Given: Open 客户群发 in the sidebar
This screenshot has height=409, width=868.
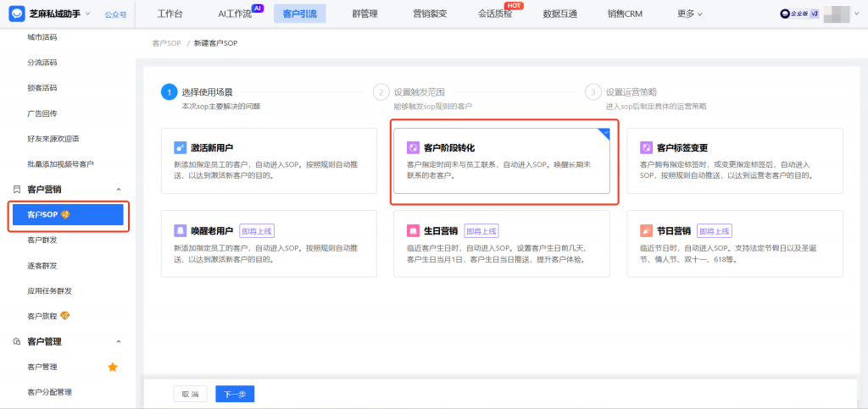Looking at the screenshot, I should click(42, 240).
